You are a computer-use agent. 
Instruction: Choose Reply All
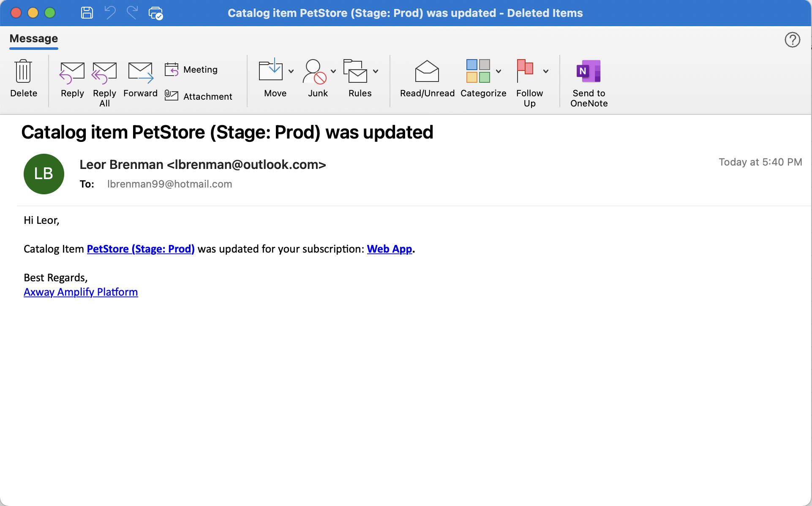coord(104,84)
